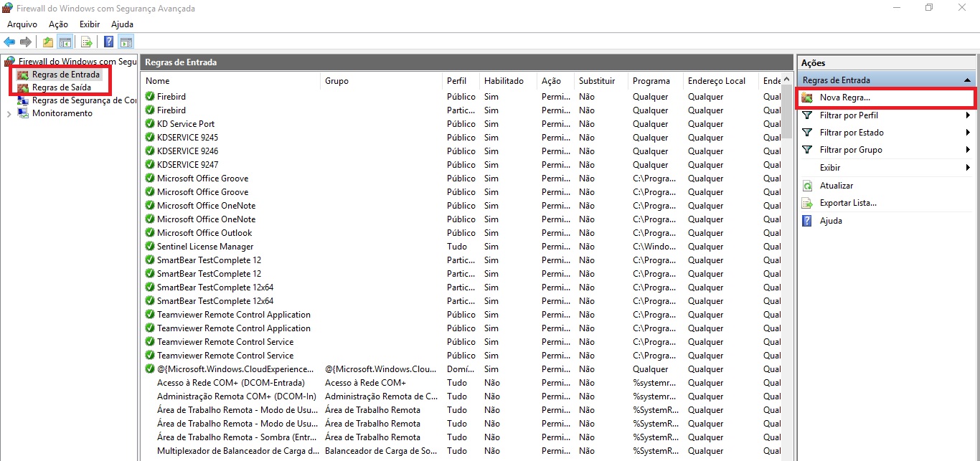This screenshot has width=980, height=461.
Task: Open the Arquivo menu
Action: 22,24
